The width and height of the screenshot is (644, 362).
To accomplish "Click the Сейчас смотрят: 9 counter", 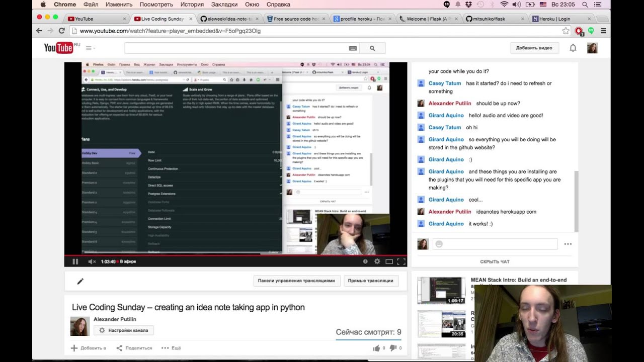I will (368, 332).
